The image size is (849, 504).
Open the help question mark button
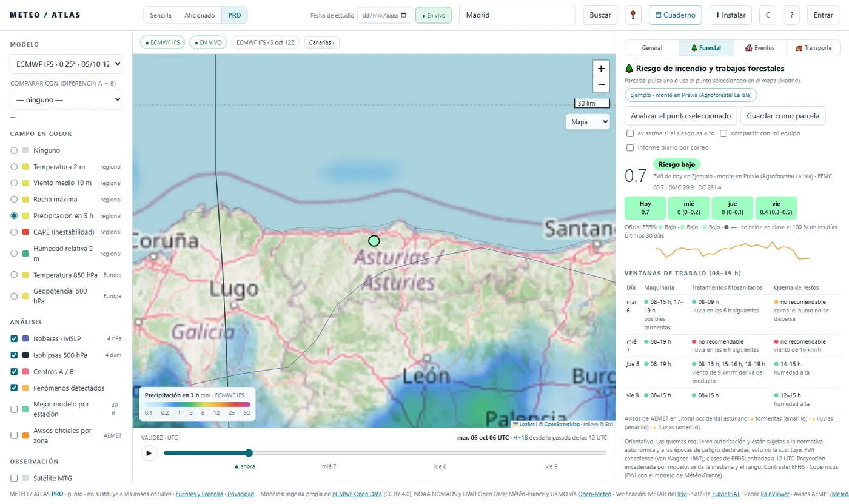point(792,15)
